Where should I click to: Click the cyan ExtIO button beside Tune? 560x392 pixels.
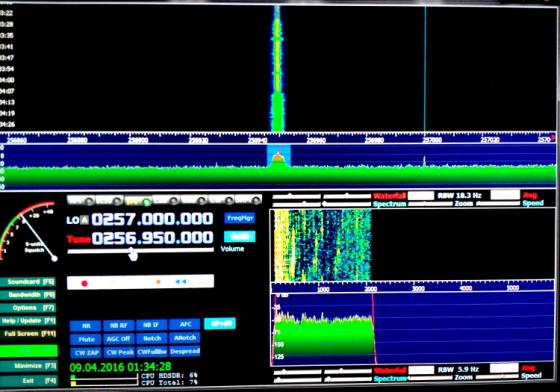240,236
